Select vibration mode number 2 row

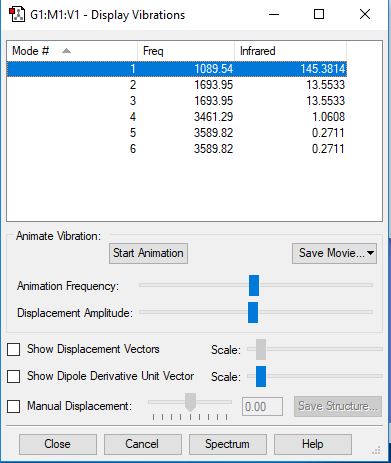(x=177, y=85)
